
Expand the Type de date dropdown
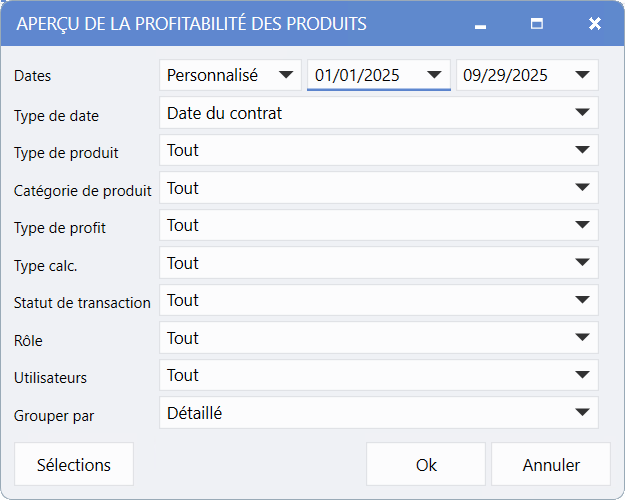pyautogui.click(x=582, y=113)
